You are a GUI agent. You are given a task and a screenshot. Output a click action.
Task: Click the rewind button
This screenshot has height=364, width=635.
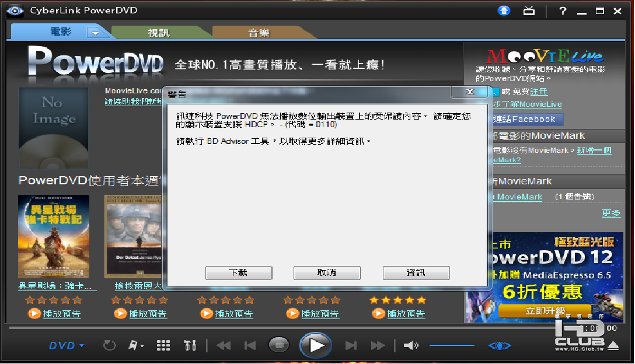[224, 345]
